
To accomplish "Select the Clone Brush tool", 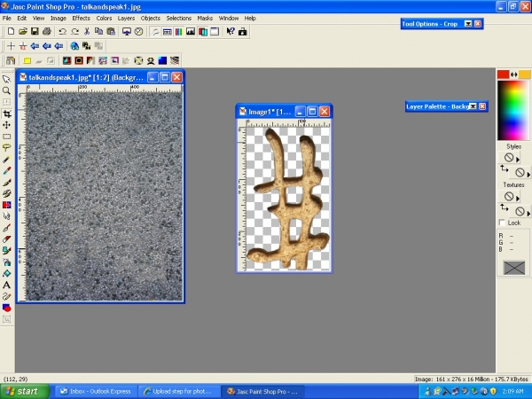I will tap(6, 193).
